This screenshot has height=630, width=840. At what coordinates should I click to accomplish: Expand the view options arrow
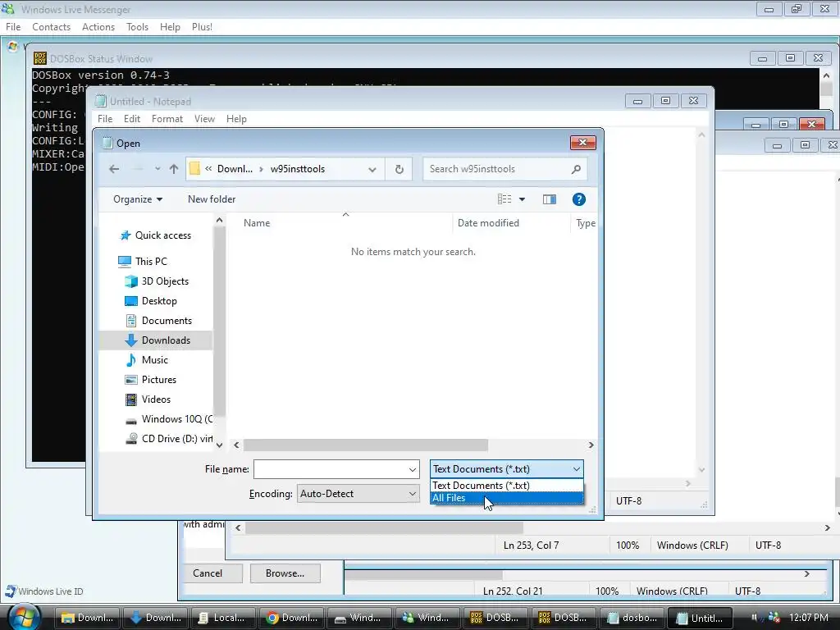tap(522, 199)
